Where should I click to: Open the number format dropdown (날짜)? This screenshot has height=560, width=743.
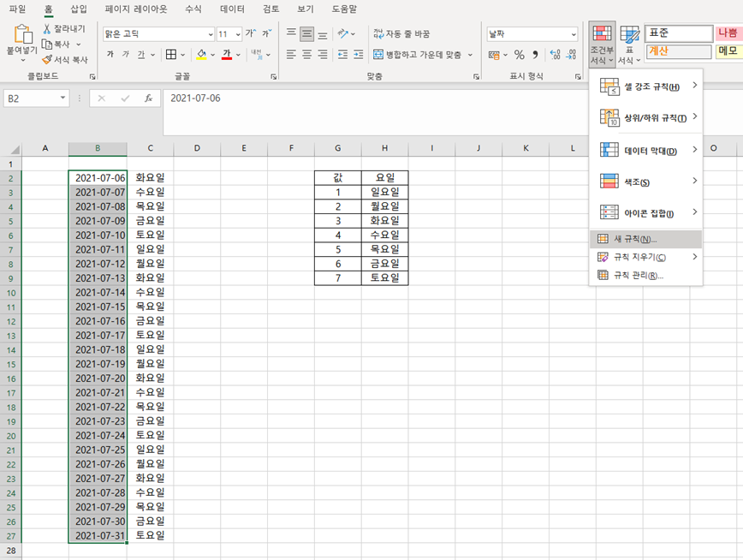click(x=574, y=34)
